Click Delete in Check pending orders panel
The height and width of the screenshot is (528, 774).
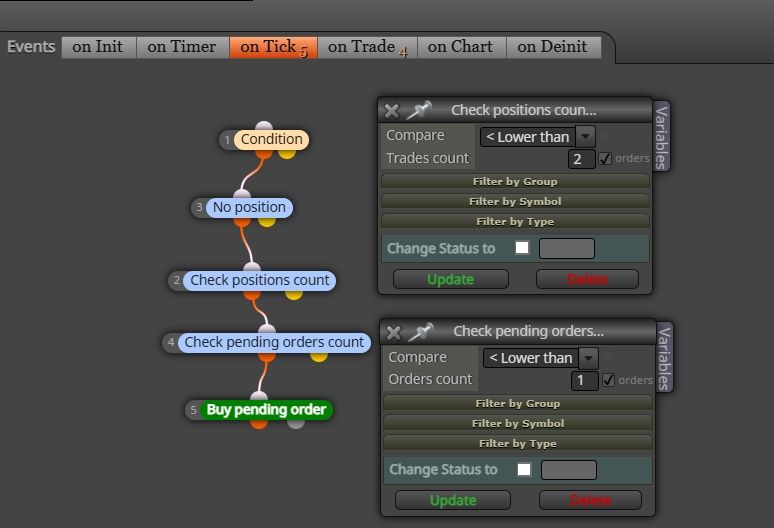pyautogui.click(x=590, y=500)
